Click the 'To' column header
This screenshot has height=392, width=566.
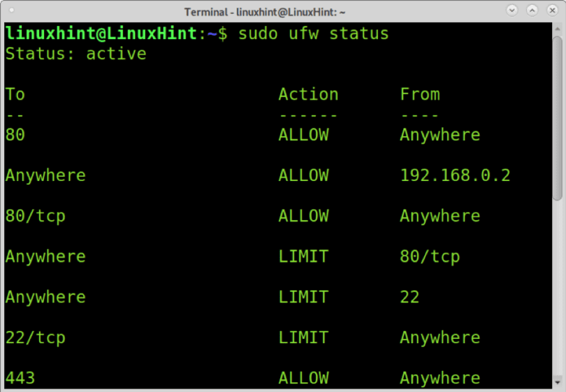(15, 94)
